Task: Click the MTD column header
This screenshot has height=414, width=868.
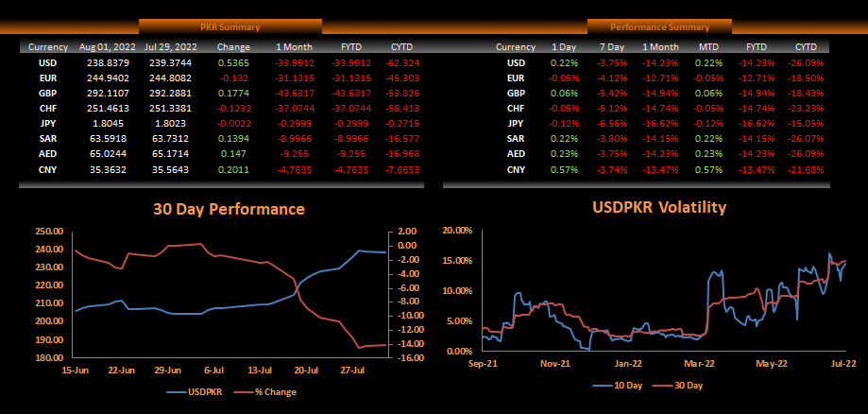Action: pyautogui.click(x=709, y=47)
